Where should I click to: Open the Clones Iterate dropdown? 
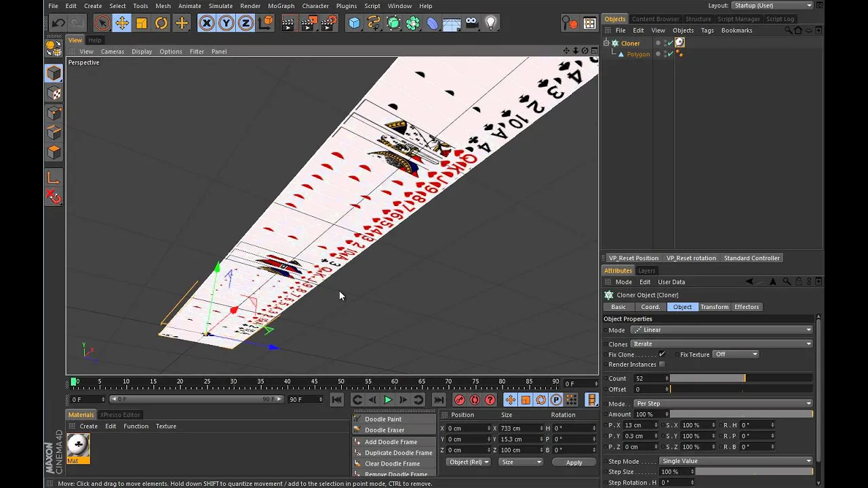click(722, 344)
